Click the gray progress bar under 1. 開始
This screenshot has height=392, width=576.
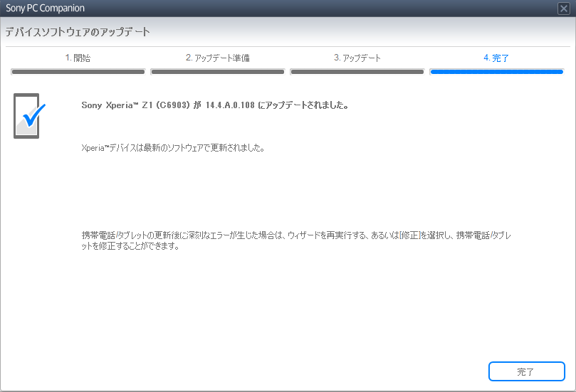[78, 72]
